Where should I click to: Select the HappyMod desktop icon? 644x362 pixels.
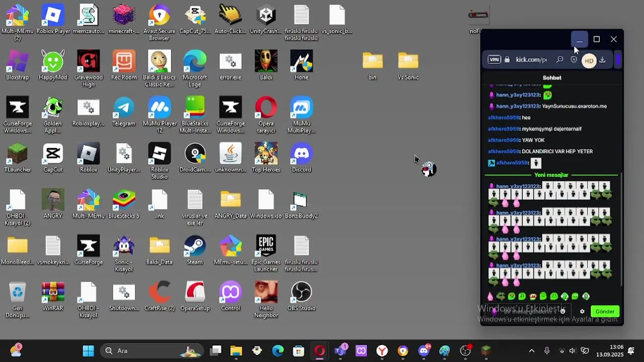coord(53,65)
